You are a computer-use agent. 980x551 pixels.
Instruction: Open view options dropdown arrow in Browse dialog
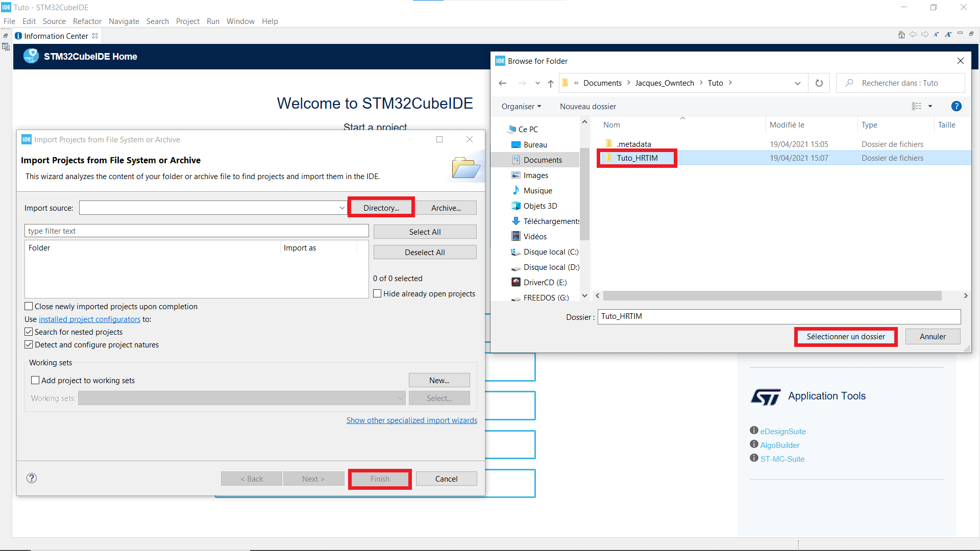click(930, 106)
